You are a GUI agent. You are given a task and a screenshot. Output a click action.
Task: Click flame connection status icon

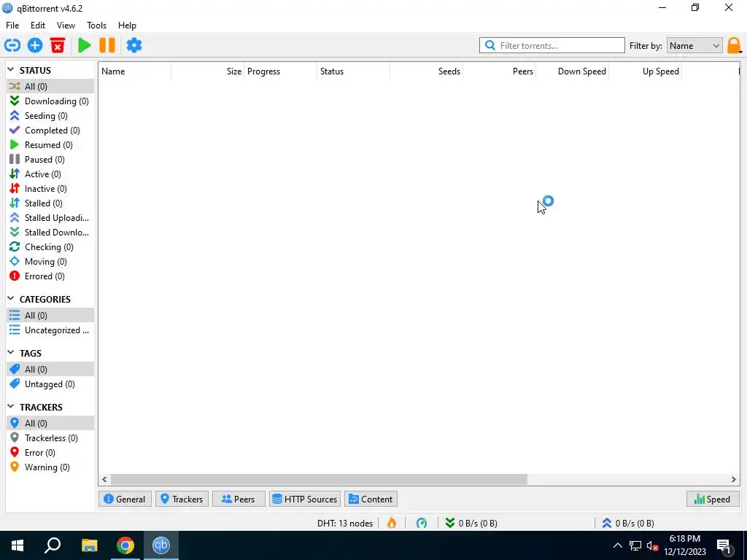(392, 523)
